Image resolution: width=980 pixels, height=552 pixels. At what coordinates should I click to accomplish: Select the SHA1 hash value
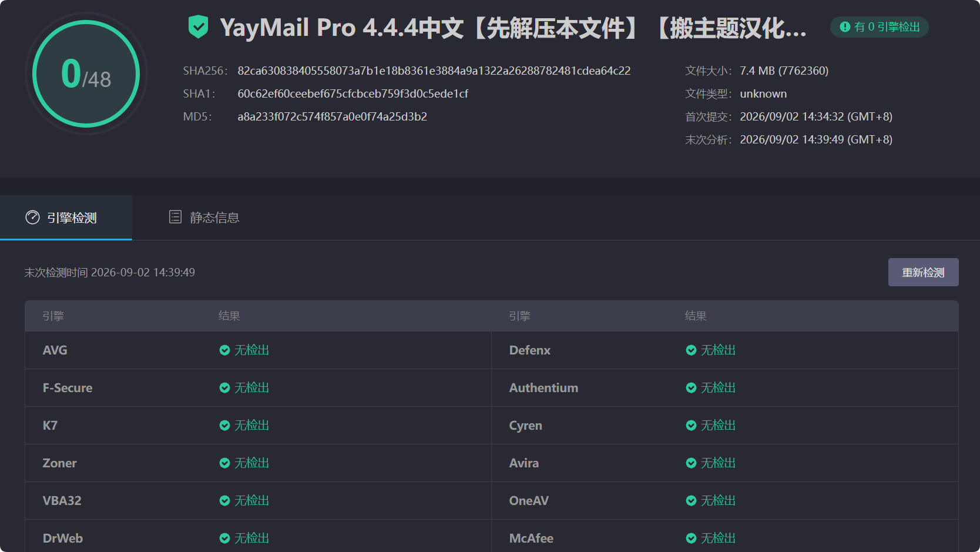point(353,93)
